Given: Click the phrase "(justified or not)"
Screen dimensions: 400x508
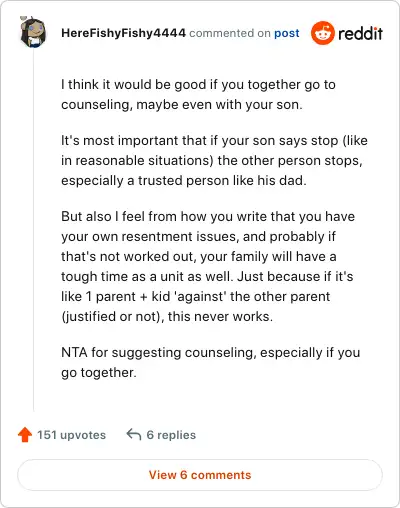Looking at the screenshot, I should [x=112, y=316].
